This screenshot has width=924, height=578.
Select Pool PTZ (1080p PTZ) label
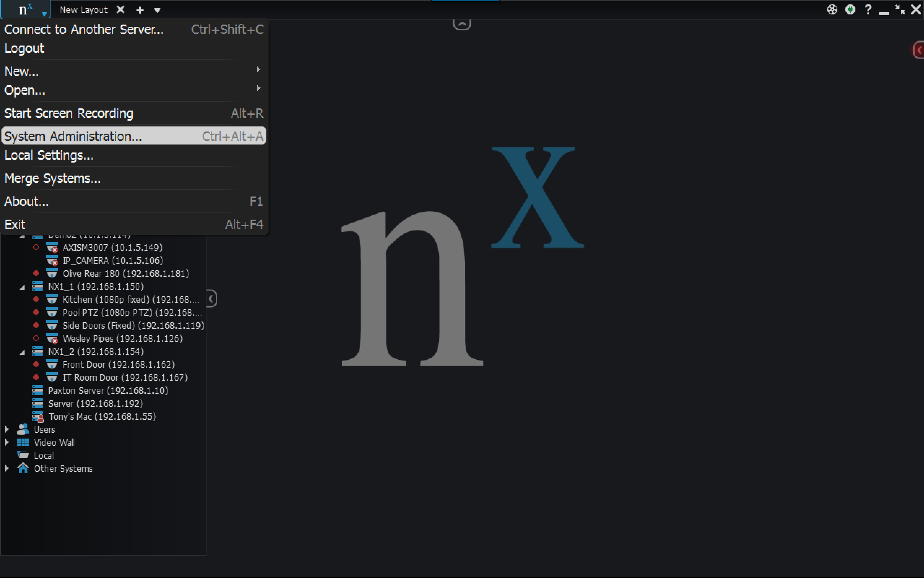[x=132, y=312]
